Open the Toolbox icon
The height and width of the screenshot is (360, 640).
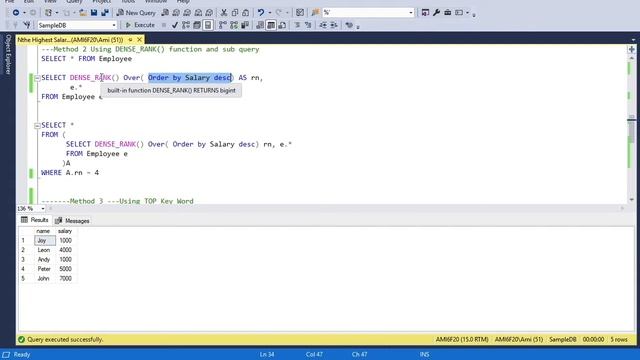click(x=447, y=13)
